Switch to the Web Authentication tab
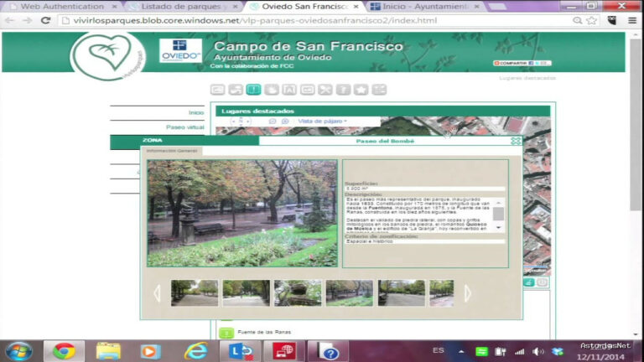The width and height of the screenshot is (644, 362). click(x=61, y=7)
